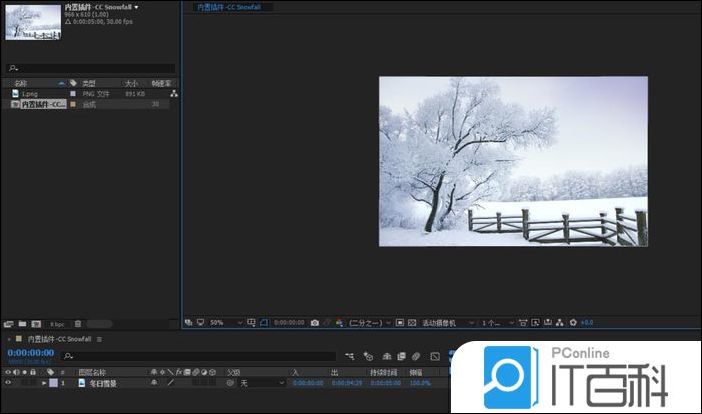Click the +0.0 exposure value
The width and height of the screenshot is (702, 414).
(x=587, y=323)
